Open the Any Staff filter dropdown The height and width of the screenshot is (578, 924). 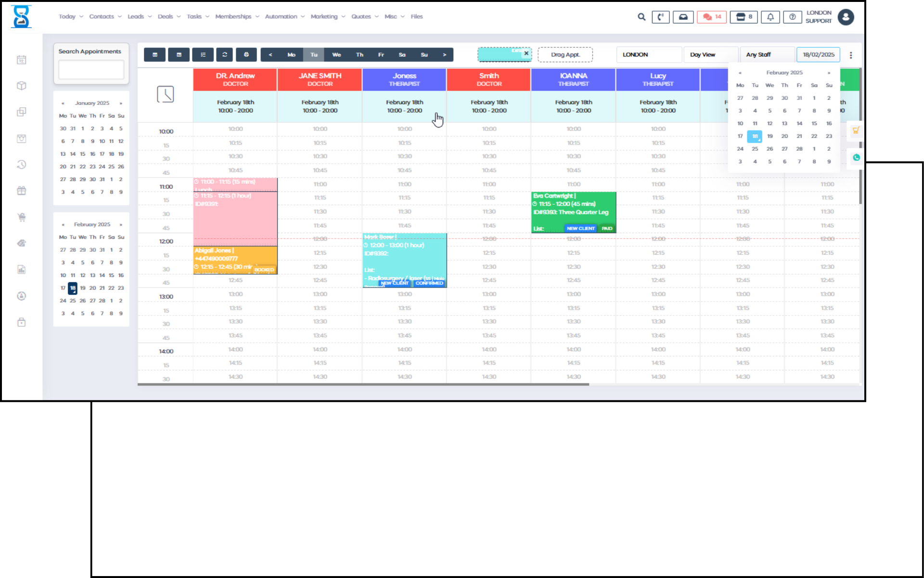click(767, 54)
